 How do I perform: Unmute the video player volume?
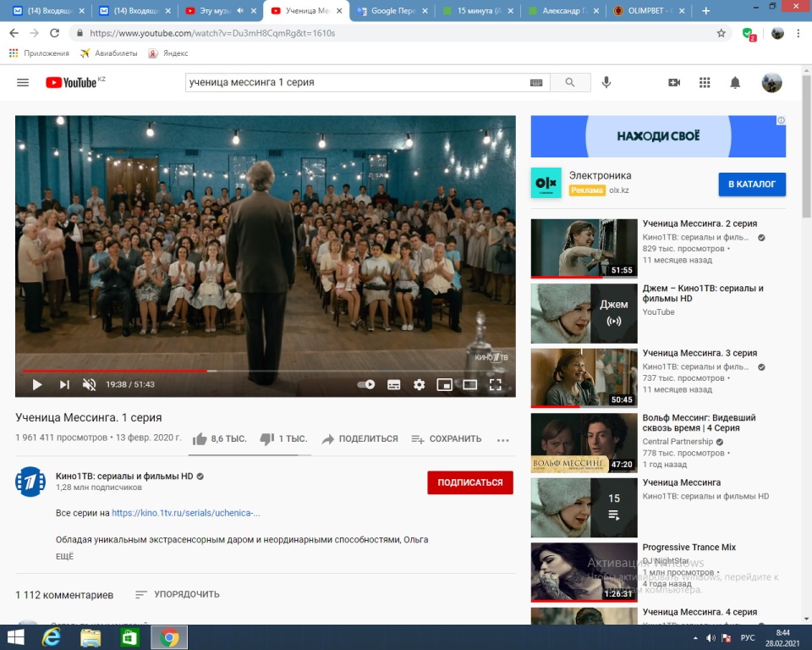click(x=89, y=384)
